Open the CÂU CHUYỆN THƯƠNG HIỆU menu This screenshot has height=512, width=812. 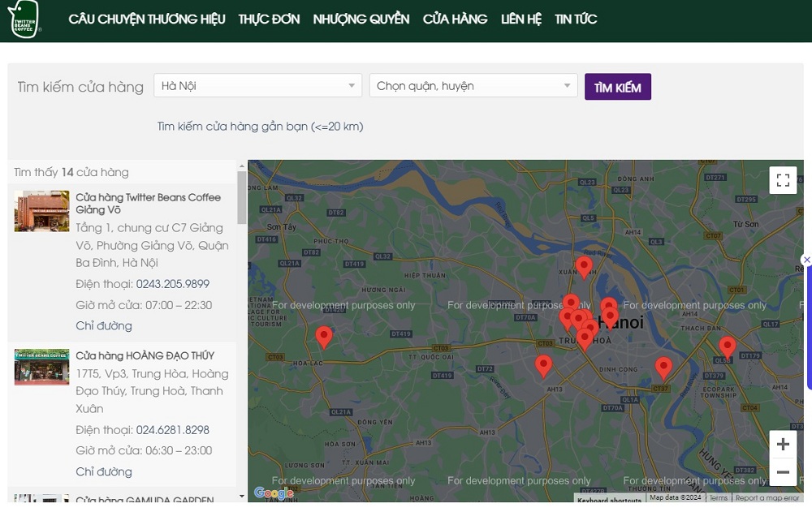pyautogui.click(x=146, y=19)
